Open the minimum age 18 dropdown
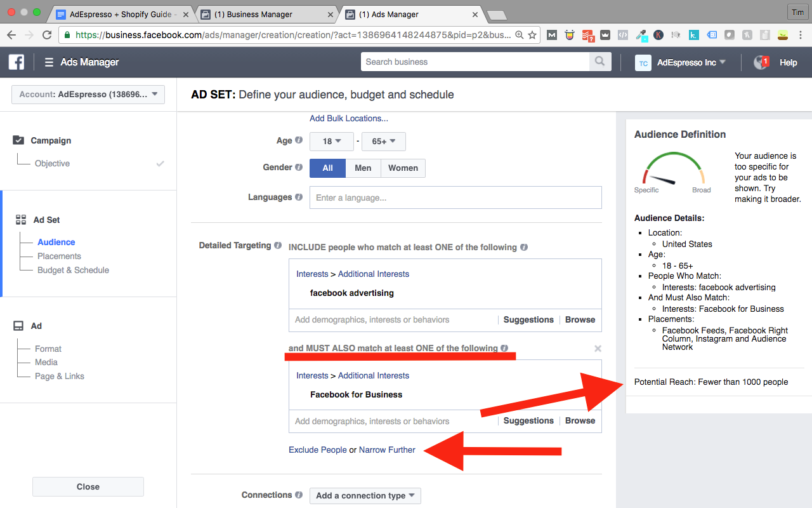Viewport: 812px width, 508px height. point(332,141)
